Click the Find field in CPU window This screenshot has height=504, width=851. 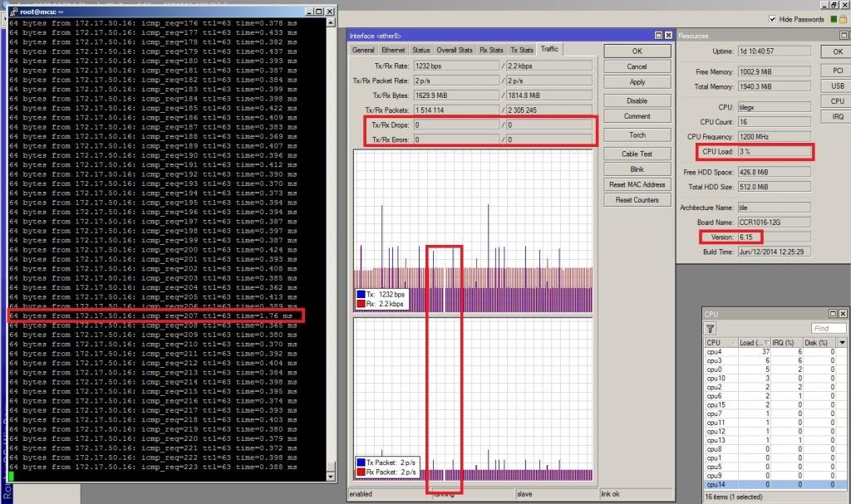click(829, 328)
